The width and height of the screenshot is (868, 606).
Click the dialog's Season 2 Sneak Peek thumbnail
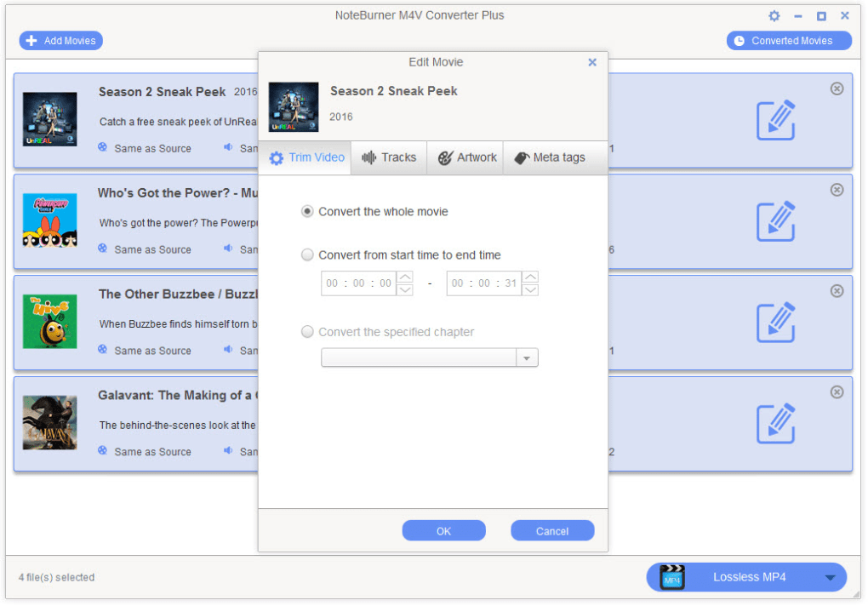294,106
